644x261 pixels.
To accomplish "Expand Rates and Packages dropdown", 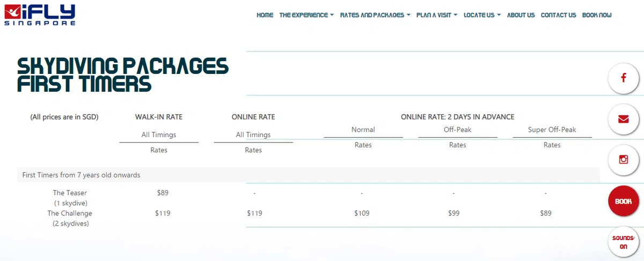I will [375, 15].
